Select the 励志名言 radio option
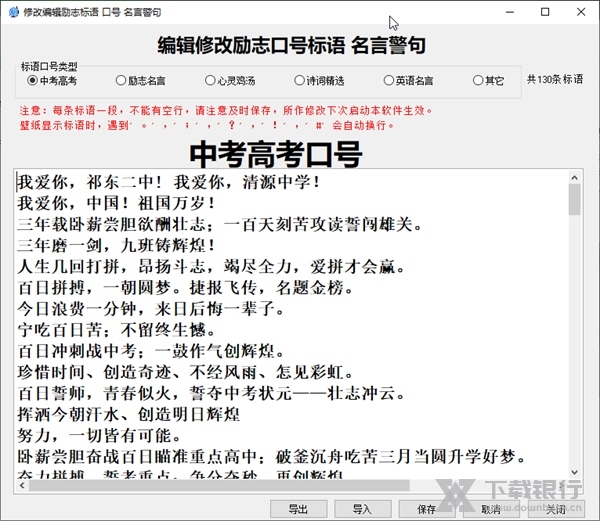This screenshot has width=600, height=521. 140,81
